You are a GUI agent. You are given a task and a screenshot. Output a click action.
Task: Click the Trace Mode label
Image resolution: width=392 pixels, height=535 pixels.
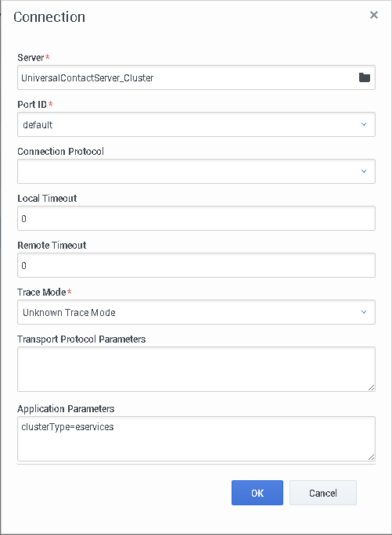[41, 292]
